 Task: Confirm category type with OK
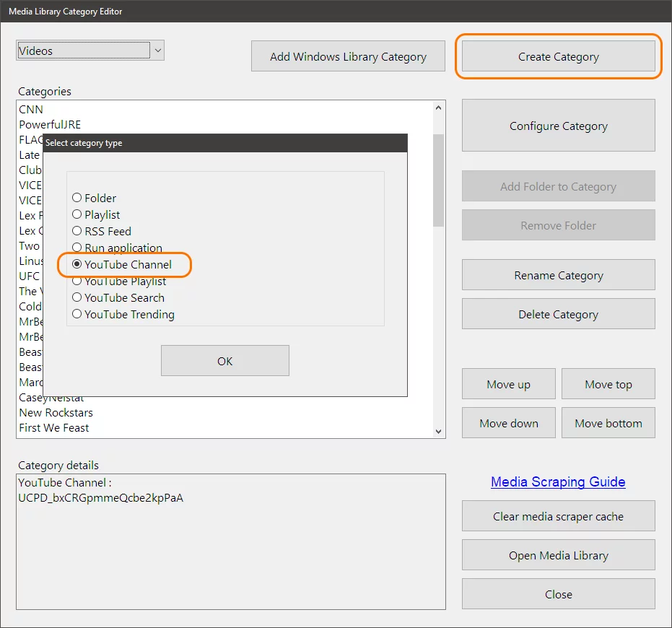(x=225, y=361)
